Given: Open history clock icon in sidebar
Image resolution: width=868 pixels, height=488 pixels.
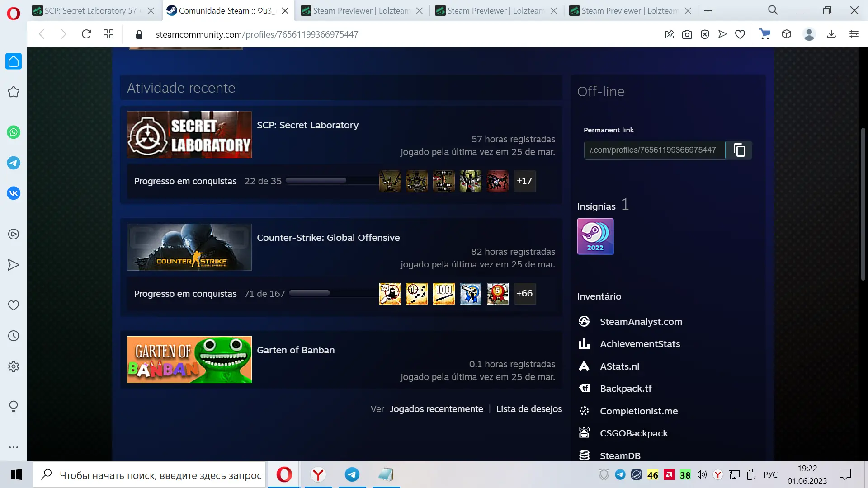Looking at the screenshot, I should 14,336.
